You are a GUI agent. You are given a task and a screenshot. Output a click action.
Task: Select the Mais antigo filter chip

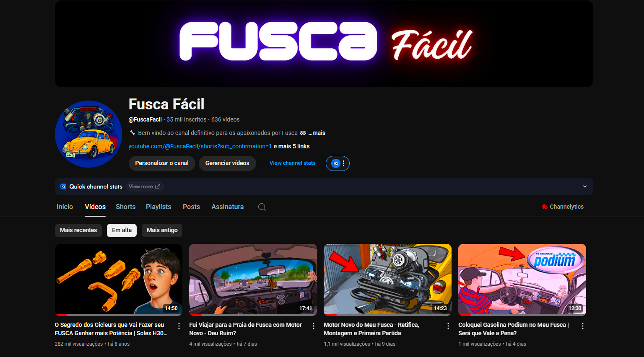pyautogui.click(x=162, y=230)
